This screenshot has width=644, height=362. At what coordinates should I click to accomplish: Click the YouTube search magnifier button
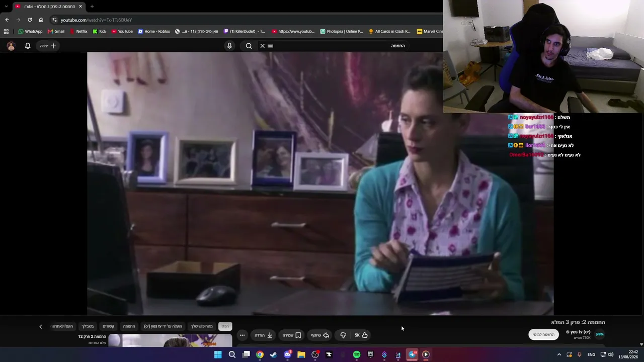(x=249, y=46)
